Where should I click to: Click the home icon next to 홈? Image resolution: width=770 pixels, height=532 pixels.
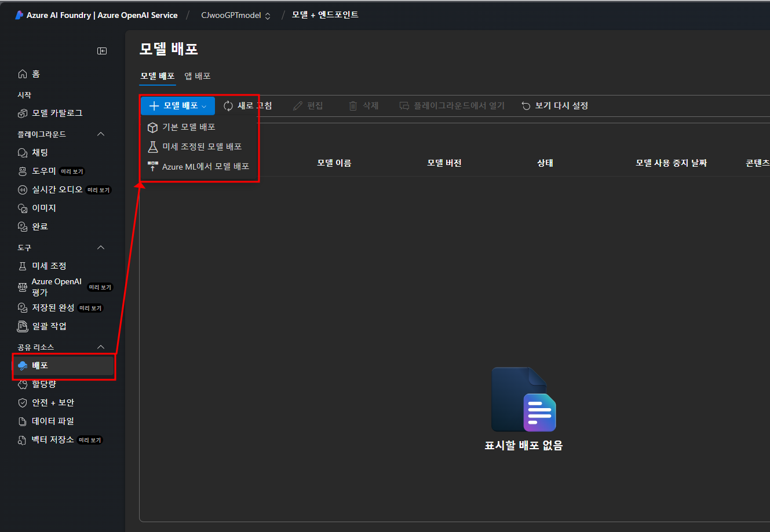pyautogui.click(x=23, y=74)
